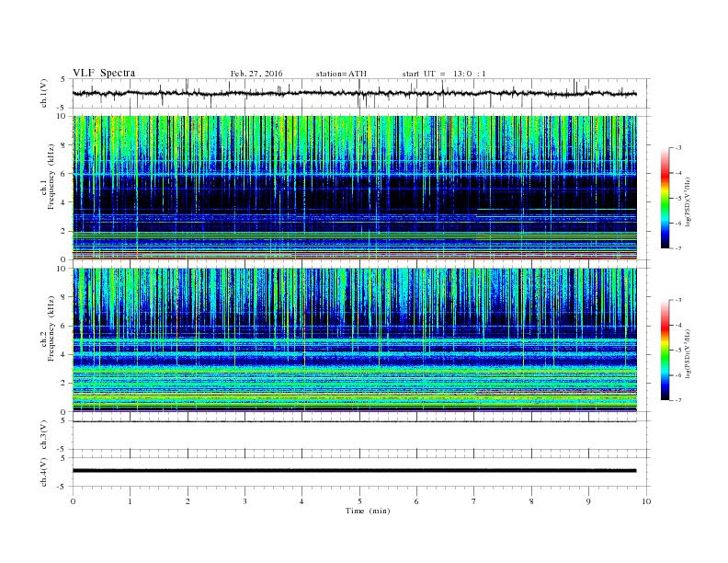Click the x-axis tick label "5"
This screenshot has width=728, height=563.
point(359,501)
